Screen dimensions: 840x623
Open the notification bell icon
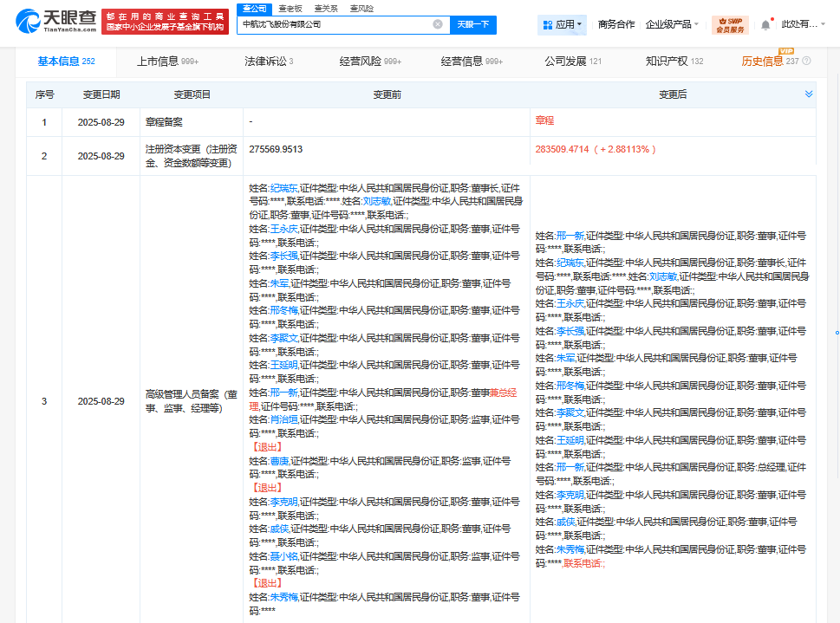click(766, 23)
